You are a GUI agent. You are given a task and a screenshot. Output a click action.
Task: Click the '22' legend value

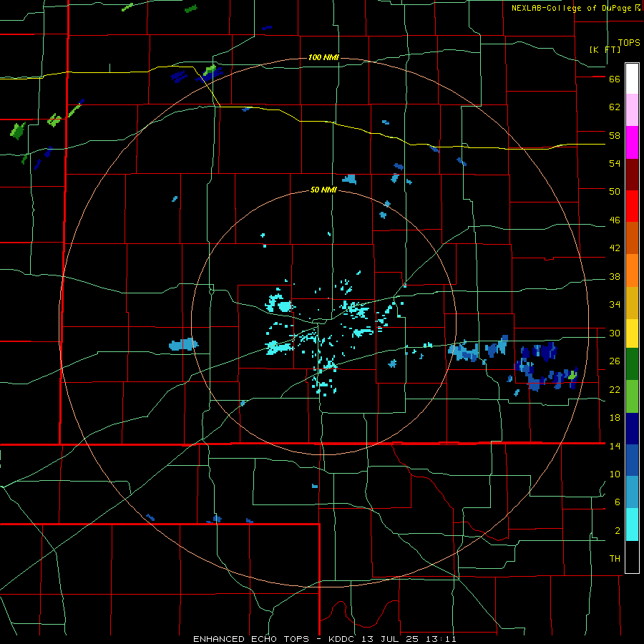tap(615, 389)
